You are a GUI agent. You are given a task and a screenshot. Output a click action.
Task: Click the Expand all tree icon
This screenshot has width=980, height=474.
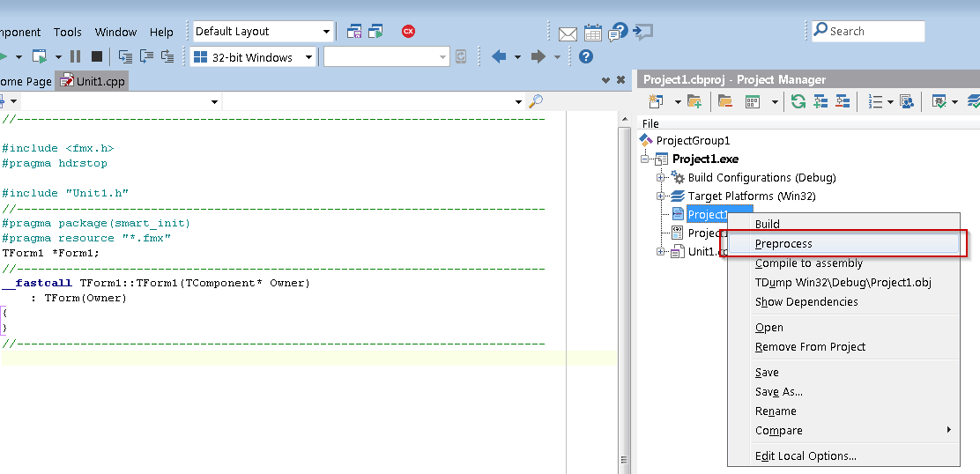click(820, 101)
